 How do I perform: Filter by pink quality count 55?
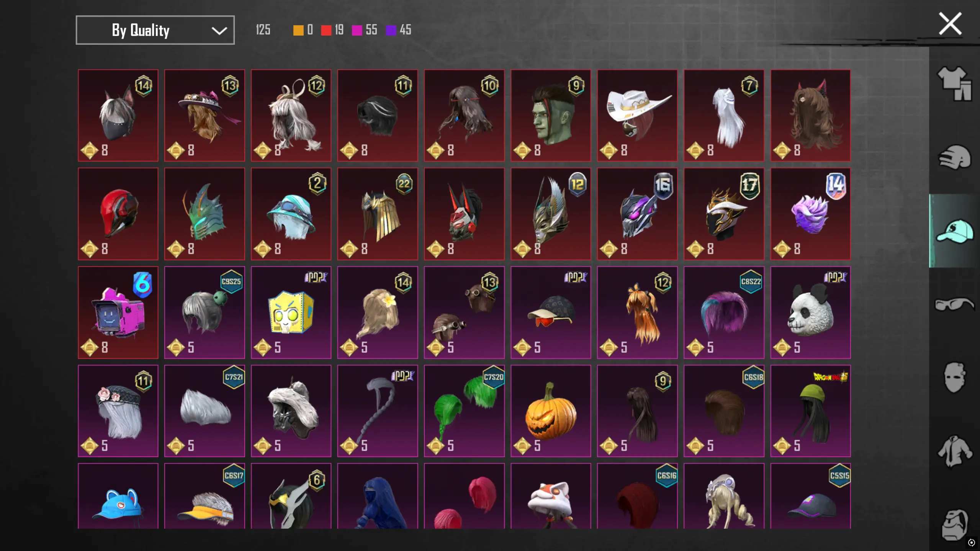(x=365, y=30)
